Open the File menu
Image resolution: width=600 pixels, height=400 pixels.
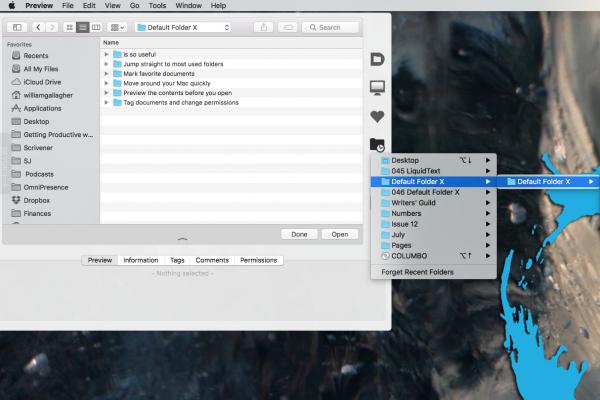(68, 5)
